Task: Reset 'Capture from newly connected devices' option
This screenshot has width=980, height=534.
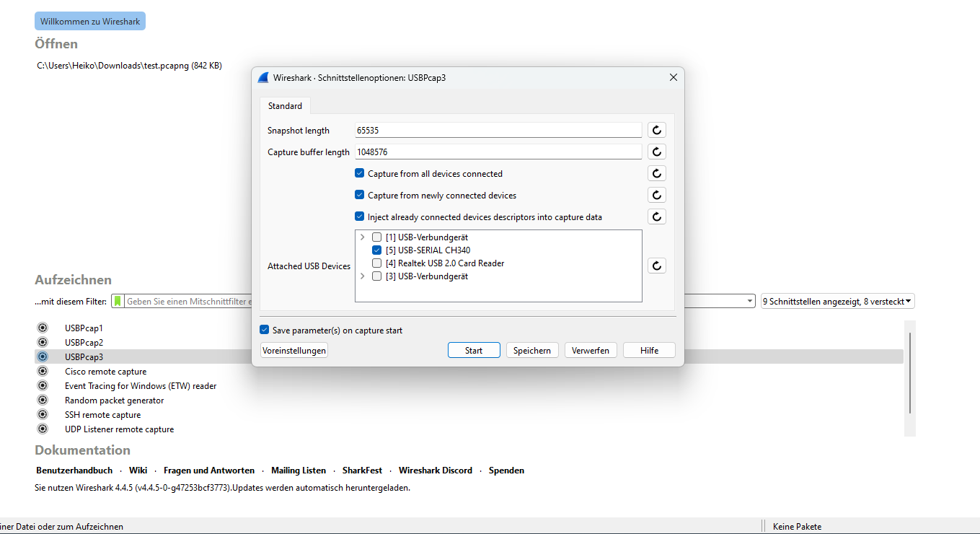Action: coord(656,195)
